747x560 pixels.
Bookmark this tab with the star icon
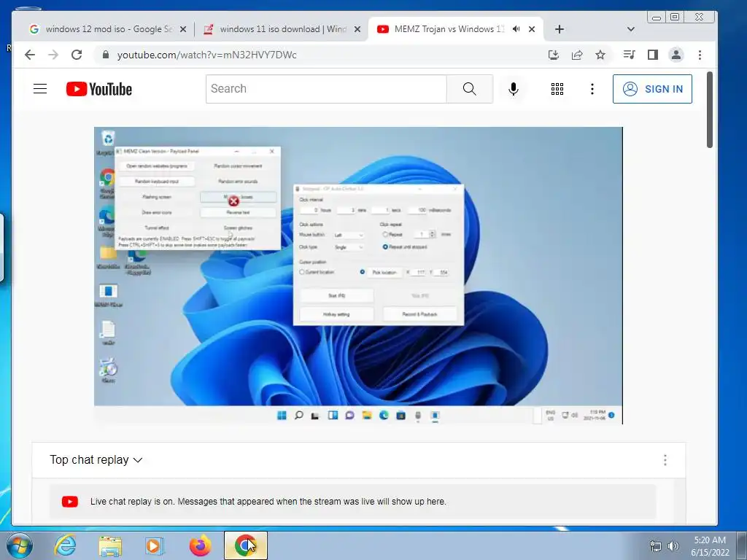600,55
